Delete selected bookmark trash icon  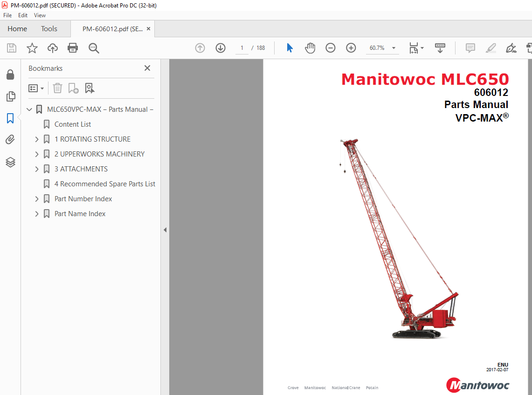click(57, 88)
